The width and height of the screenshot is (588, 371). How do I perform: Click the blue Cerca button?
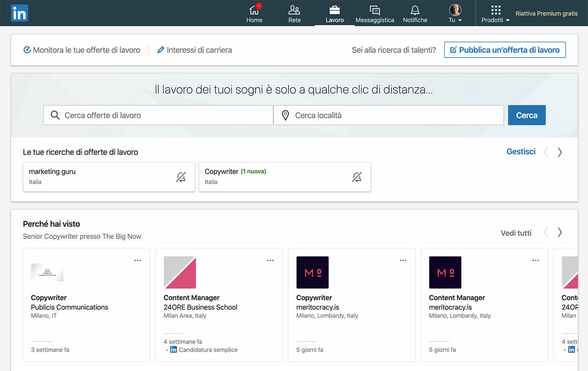click(527, 115)
